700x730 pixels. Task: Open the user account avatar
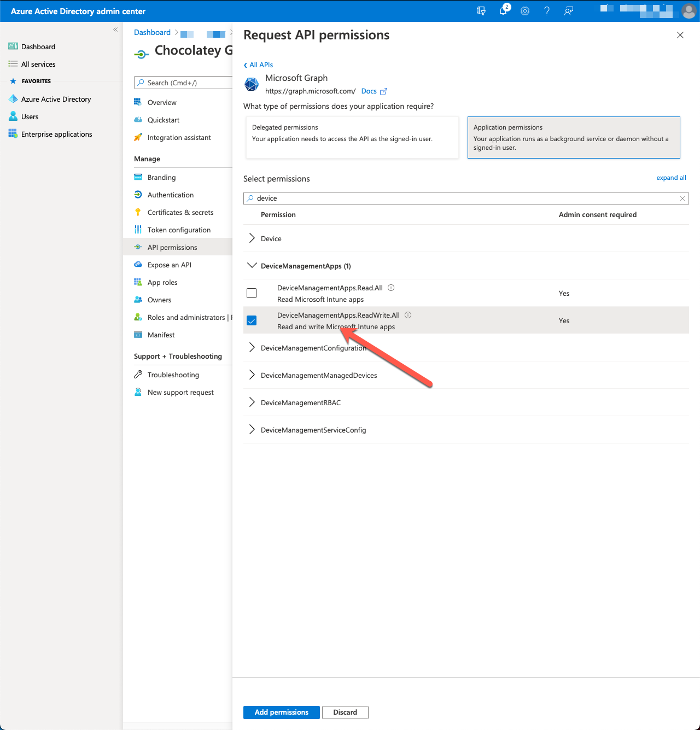[x=689, y=11]
